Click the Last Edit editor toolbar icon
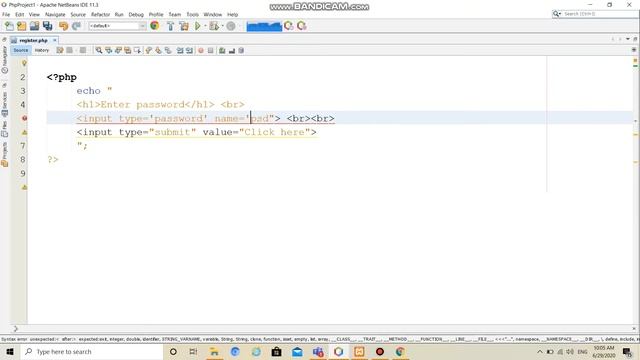640x360 pixels. pyautogui.click(x=60, y=50)
